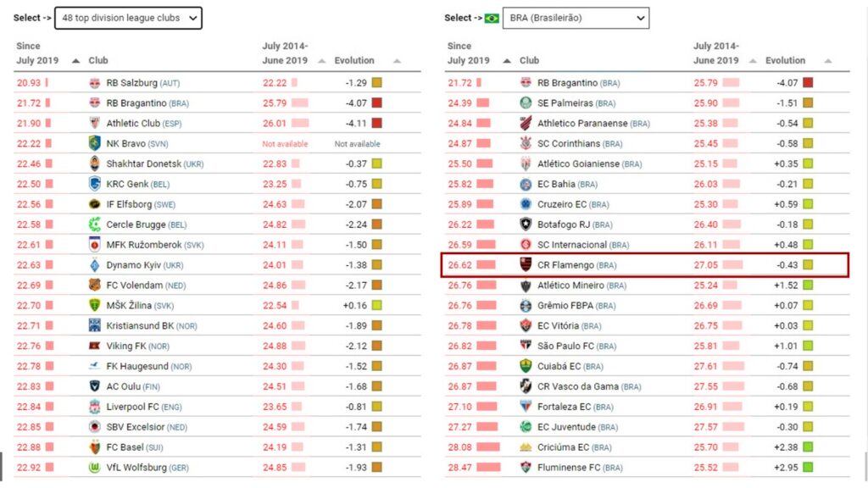Click the RB Salzburg club crest icon
This screenshot has height=488, width=868.
tap(95, 83)
